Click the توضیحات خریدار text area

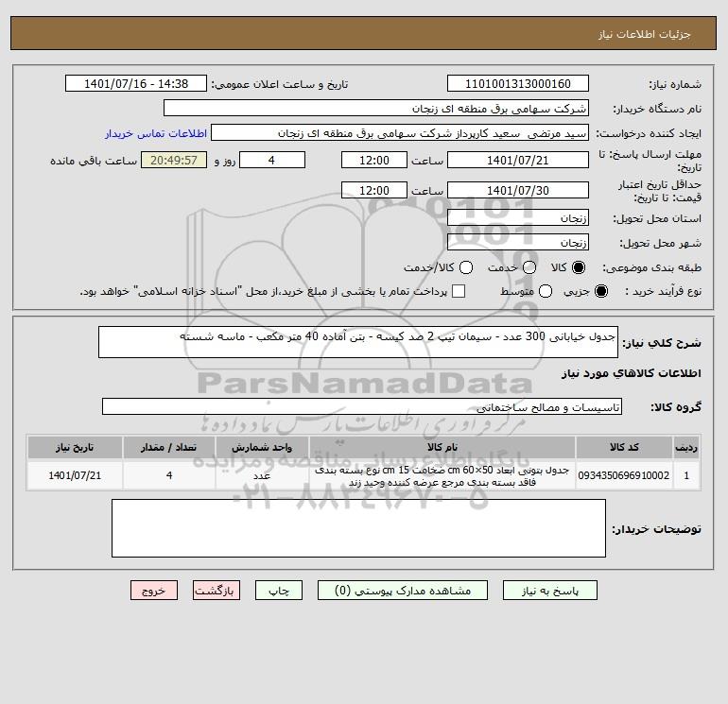coord(358,528)
